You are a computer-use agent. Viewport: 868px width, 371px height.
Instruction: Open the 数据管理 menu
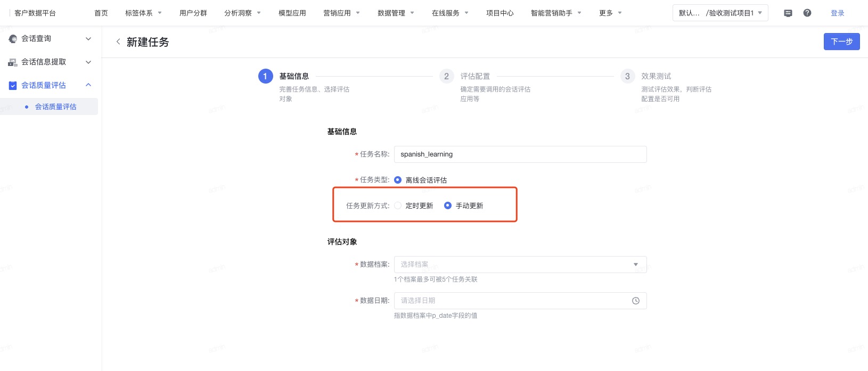pyautogui.click(x=396, y=13)
